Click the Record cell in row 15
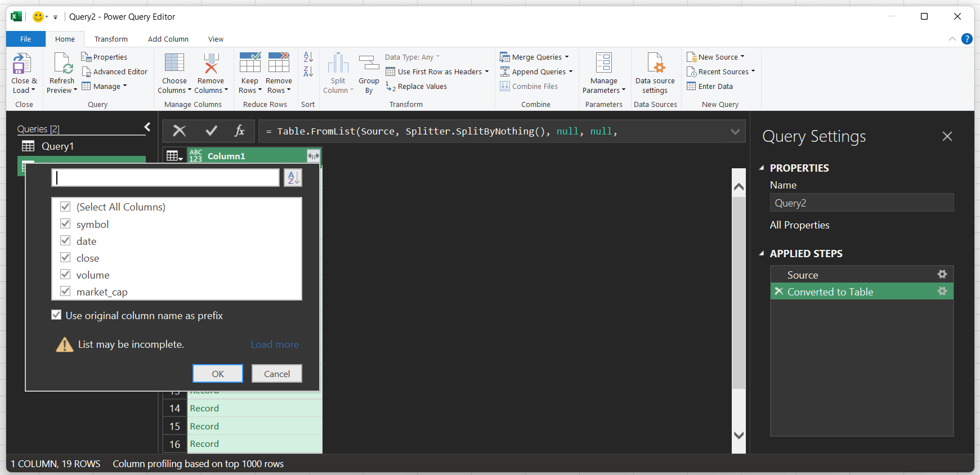 [x=254, y=426]
